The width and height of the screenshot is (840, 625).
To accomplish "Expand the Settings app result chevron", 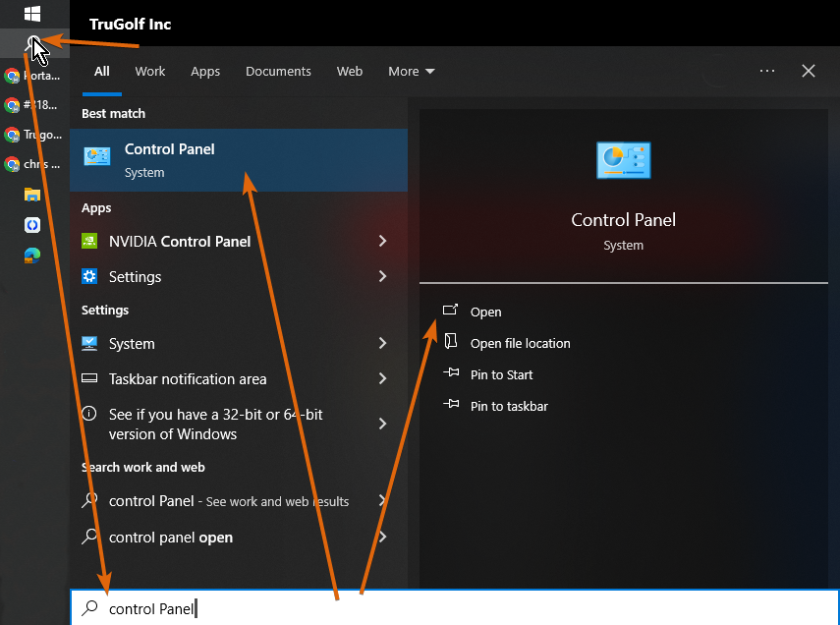I will pos(382,276).
